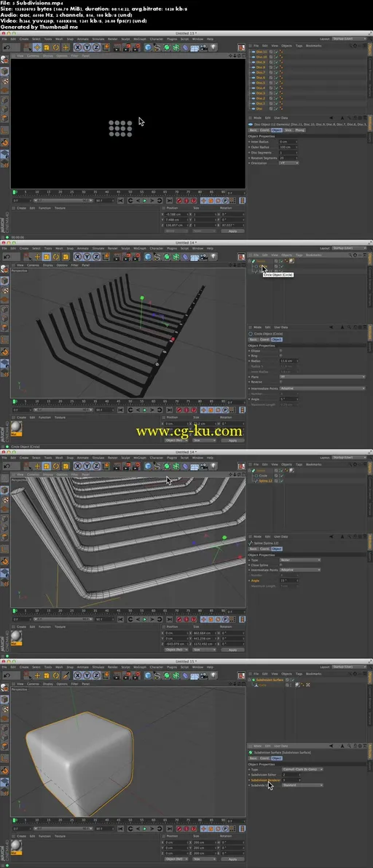Screen dimensions: 373x868
Task: Open Orientation dropdown in Disc Object properties
Action: pos(288,163)
